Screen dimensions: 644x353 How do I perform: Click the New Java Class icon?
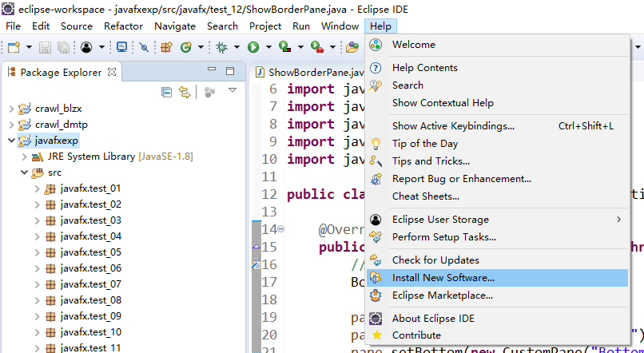(x=186, y=47)
